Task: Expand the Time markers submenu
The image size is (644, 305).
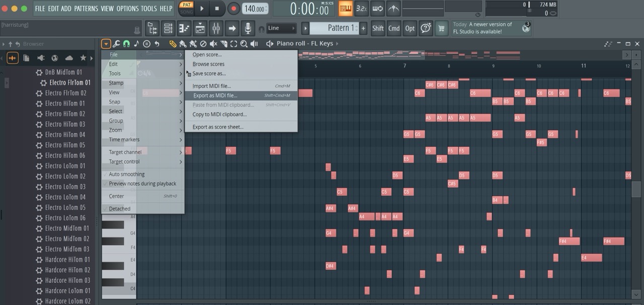Action: 143,139
